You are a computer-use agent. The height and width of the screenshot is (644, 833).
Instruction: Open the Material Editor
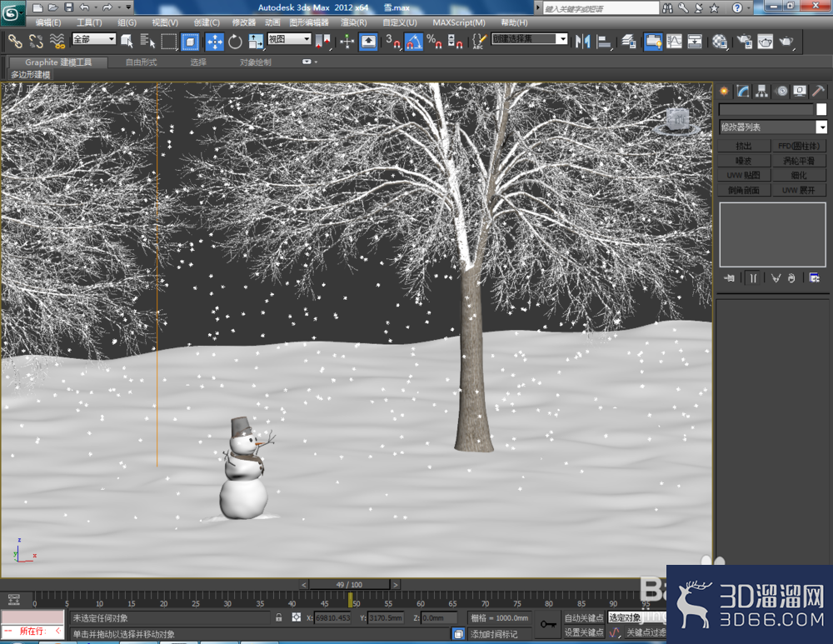point(720,42)
